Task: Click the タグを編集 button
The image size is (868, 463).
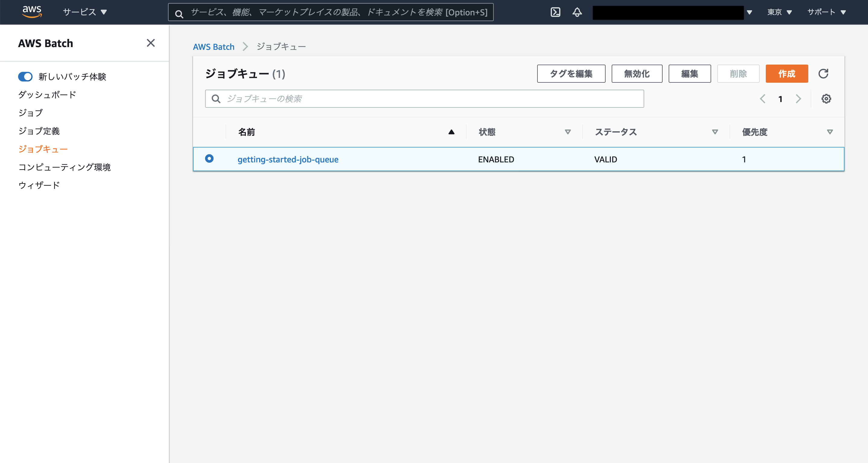Action: click(x=571, y=74)
